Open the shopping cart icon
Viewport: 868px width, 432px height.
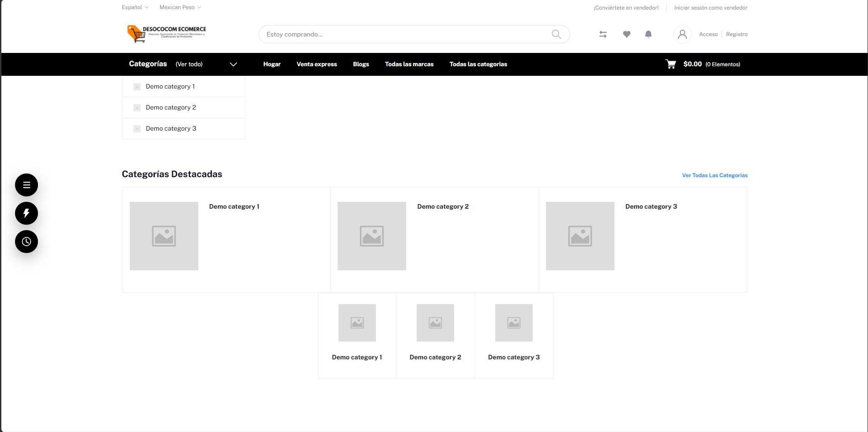[x=671, y=64]
